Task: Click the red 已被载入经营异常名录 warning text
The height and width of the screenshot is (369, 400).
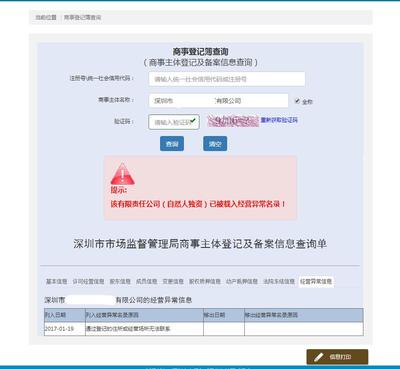Action: (198, 204)
